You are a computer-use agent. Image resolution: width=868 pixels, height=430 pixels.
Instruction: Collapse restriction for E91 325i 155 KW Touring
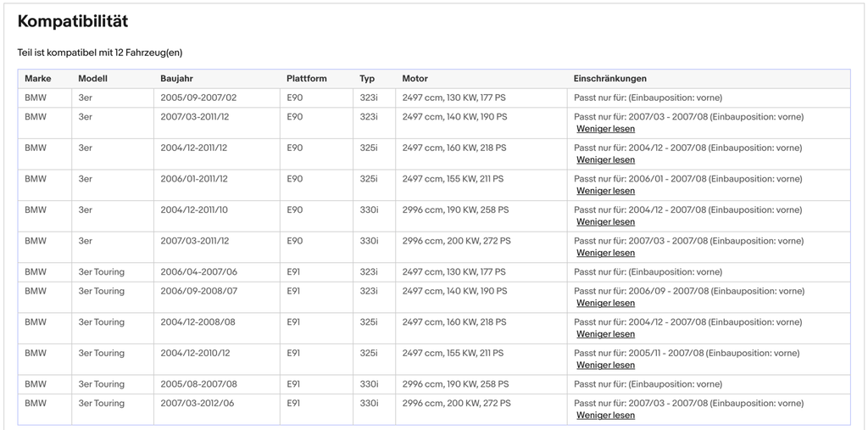tap(605, 366)
